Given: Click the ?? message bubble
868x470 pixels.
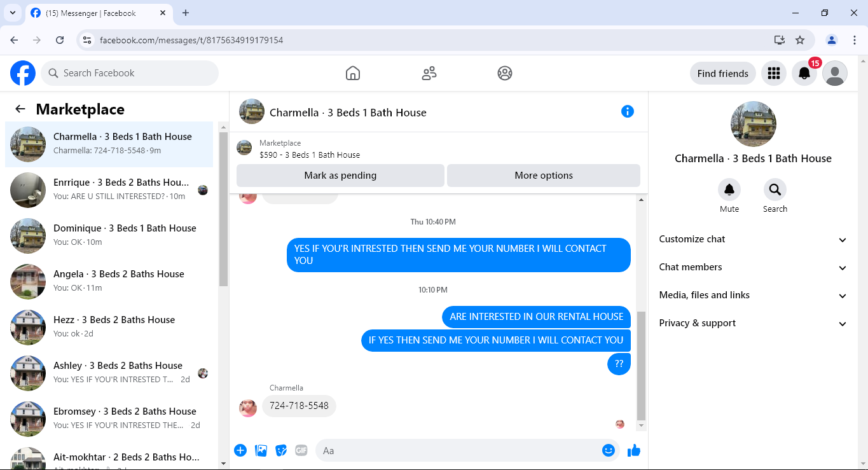Looking at the screenshot, I should [619, 364].
